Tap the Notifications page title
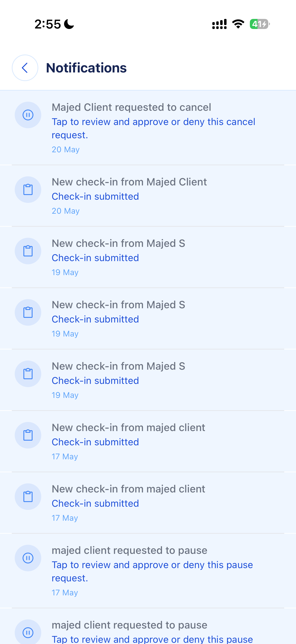Screen dimensions: 296x644 86,68
